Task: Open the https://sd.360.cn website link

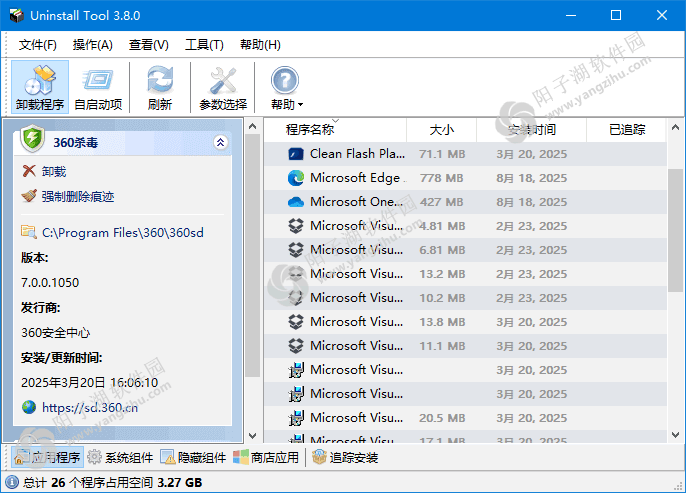Action: pyautogui.click(x=90, y=408)
